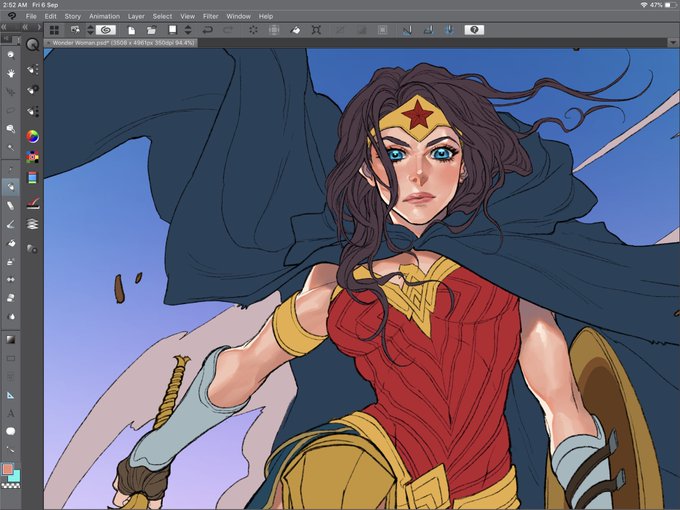This screenshot has height=510, width=680.
Task: Select the Balloon tool
Action: [x=11, y=431]
